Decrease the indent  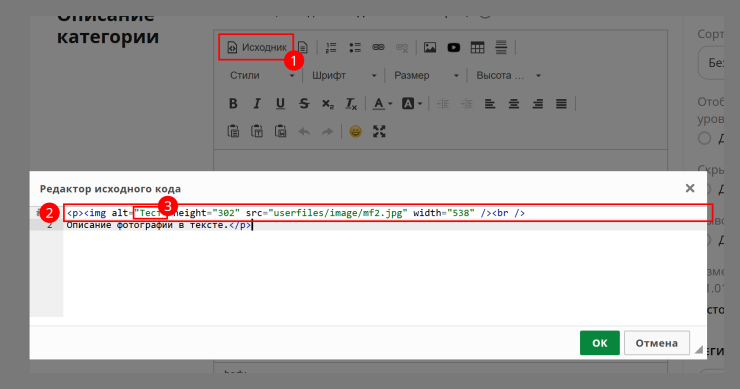point(443,103)
